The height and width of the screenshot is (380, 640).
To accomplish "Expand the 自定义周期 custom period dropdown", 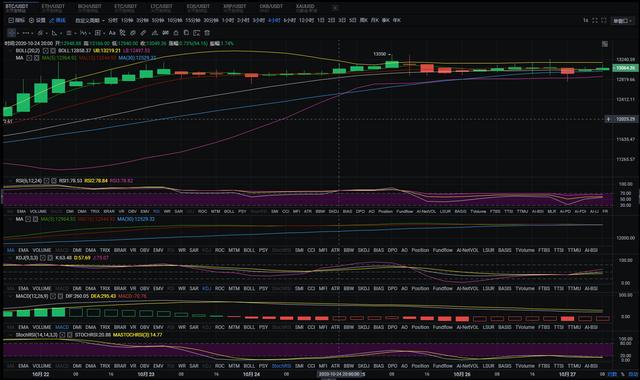I will (x=90, y=20).
